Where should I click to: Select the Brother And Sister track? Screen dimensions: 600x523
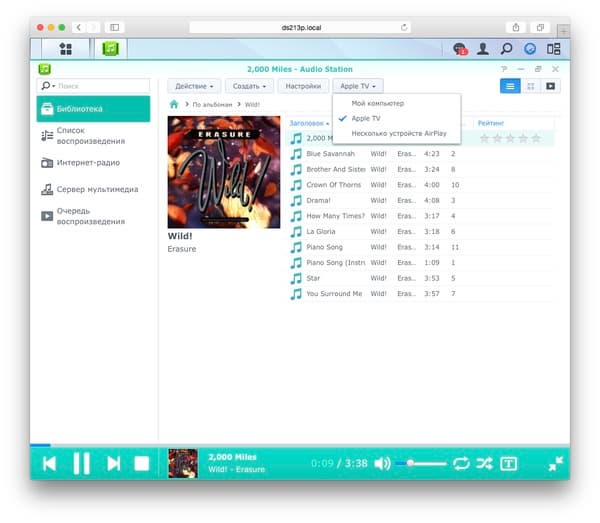pyautogui.click(x=420, y=169)
